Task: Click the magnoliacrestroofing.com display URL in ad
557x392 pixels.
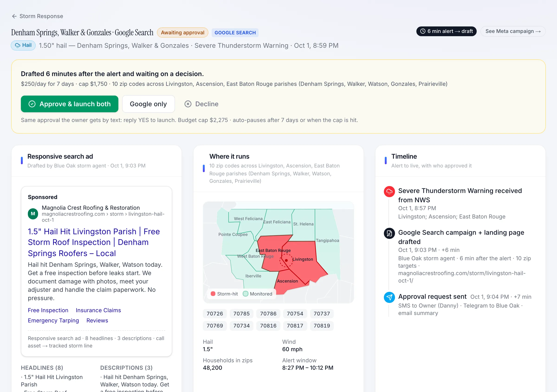Action: [x=103, y=217]
